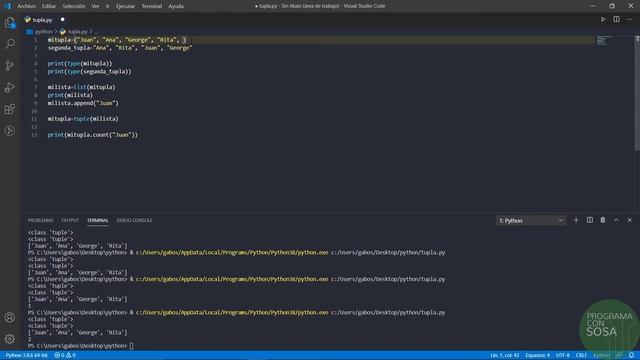
Task: Kill the terminal with trash icon
Action: 603,220
